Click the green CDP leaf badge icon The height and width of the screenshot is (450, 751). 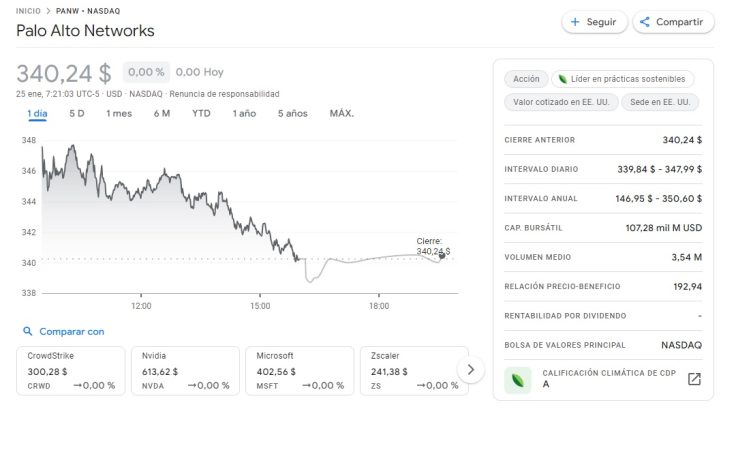tap(518, 380)
